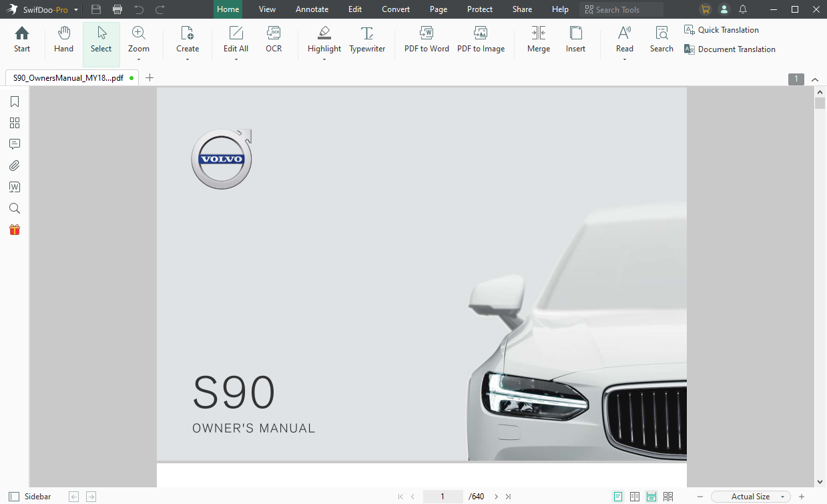
Task: Switch to the View tab
Action: (x=267, y=9)
